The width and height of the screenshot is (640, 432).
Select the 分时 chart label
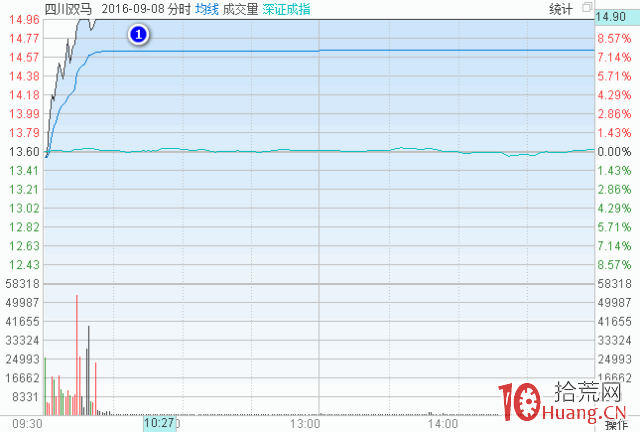tap(179, 9)
